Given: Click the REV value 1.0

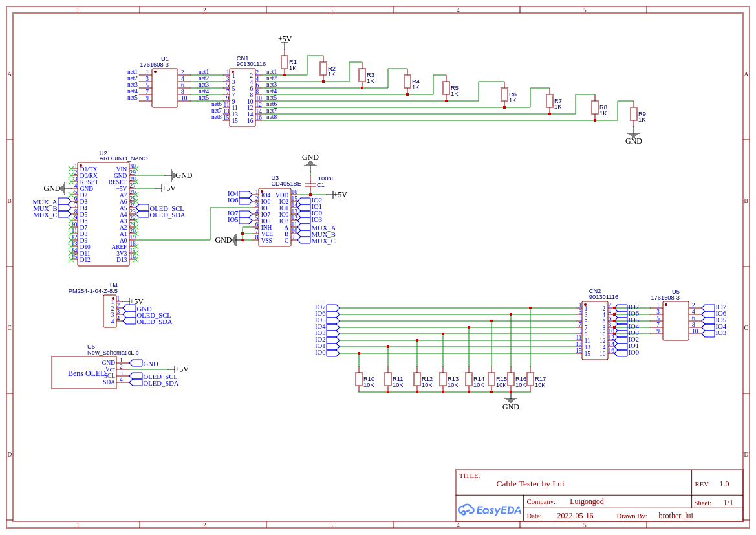Looking at the screenshot, I should [724, 484].
